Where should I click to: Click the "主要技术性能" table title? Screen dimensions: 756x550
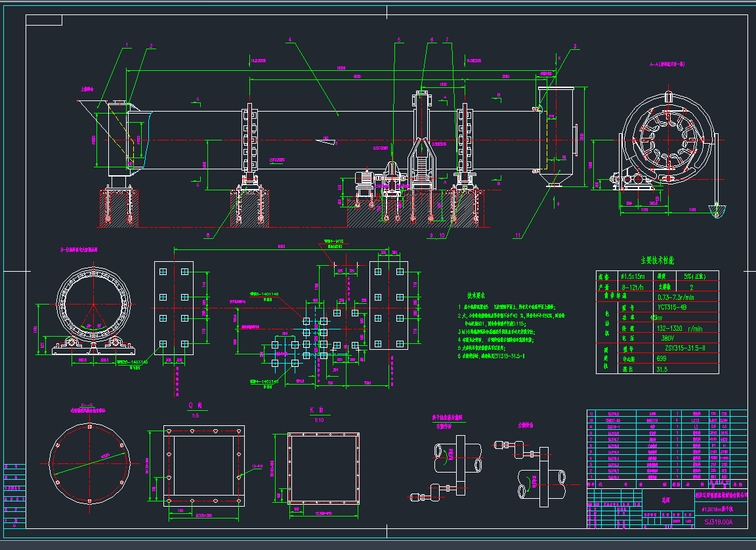(657, 261)
